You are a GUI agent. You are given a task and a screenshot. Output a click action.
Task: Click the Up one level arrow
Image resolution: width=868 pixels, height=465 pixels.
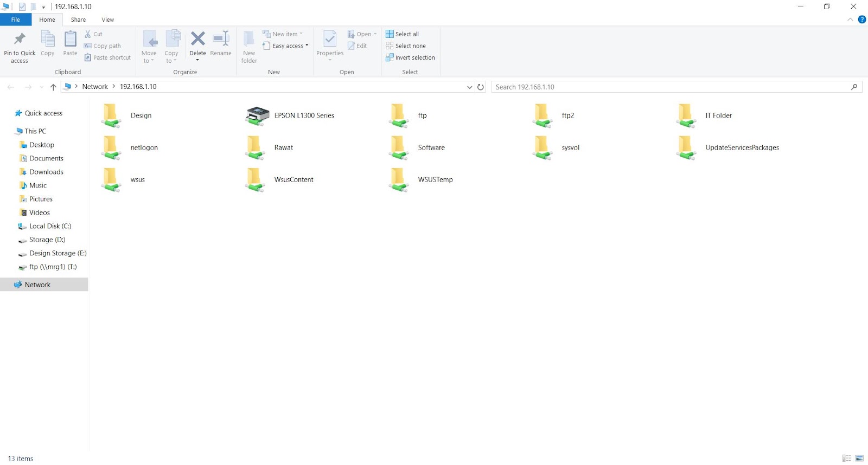point(53,87)
